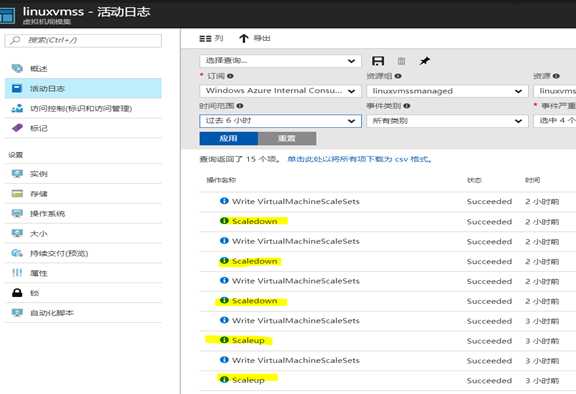The height and width of the screenshot is (394, 576).
Task: Select 概述 in the sidebar menu
Action: point(83,68)
